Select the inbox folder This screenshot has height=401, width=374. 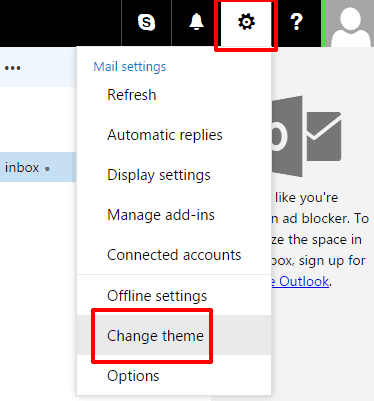(x=38, y=167)
